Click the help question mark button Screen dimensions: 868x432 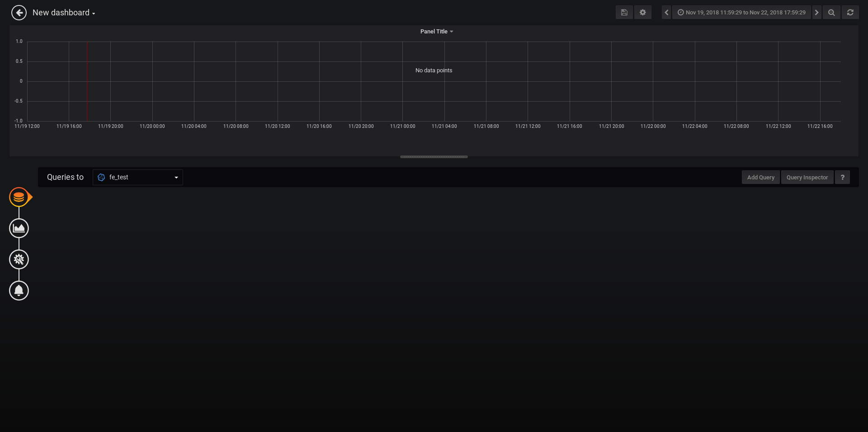point(842,177)
